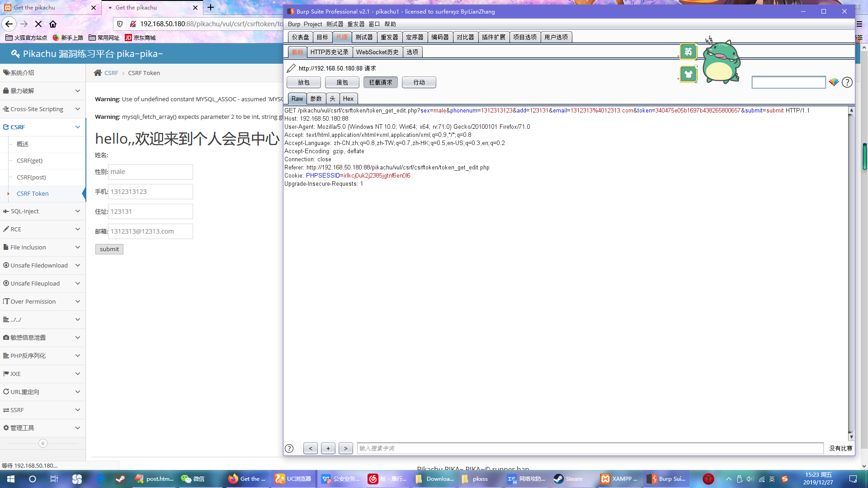Screen dimensions: 868x488
Task: Click the pencil comment icon in Burp
Action: (x=291, y=68)
